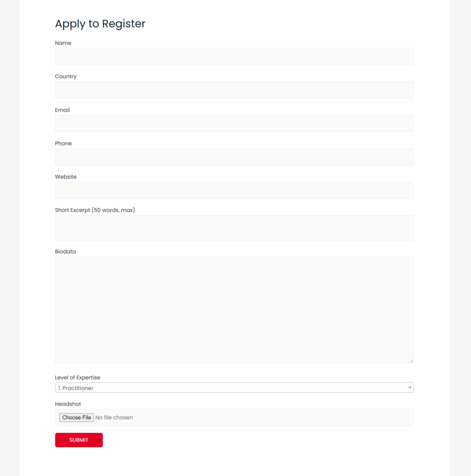The width and height of the screenshot is (471, 476).
Task: Click the Short Excerpt text box
Action: coord(234,228)
